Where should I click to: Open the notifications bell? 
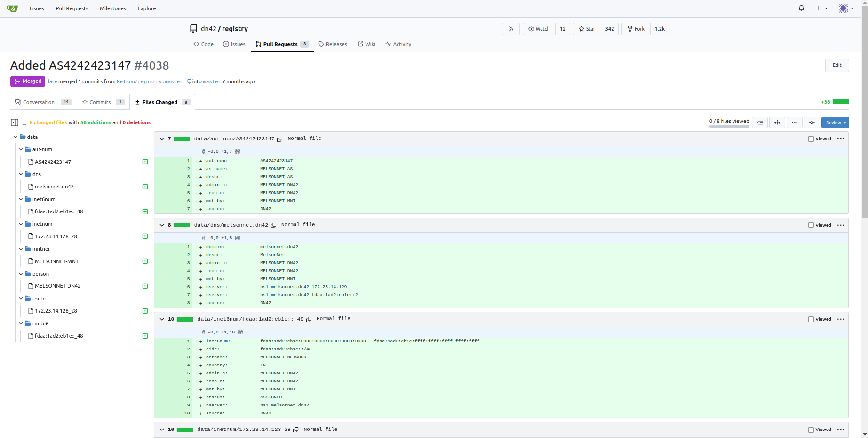pyautogui.click(x=801, y=8)
